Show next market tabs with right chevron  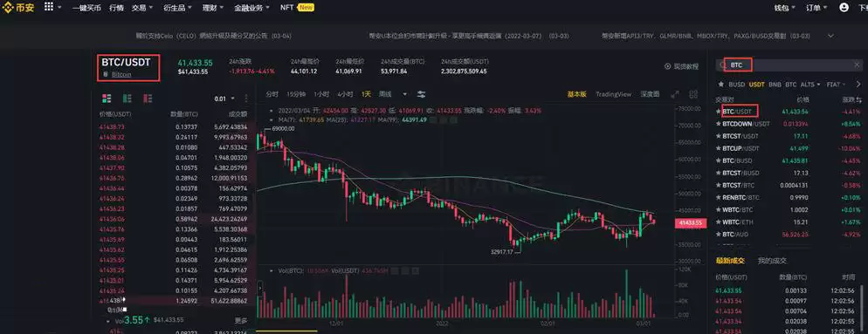[858, 85]
